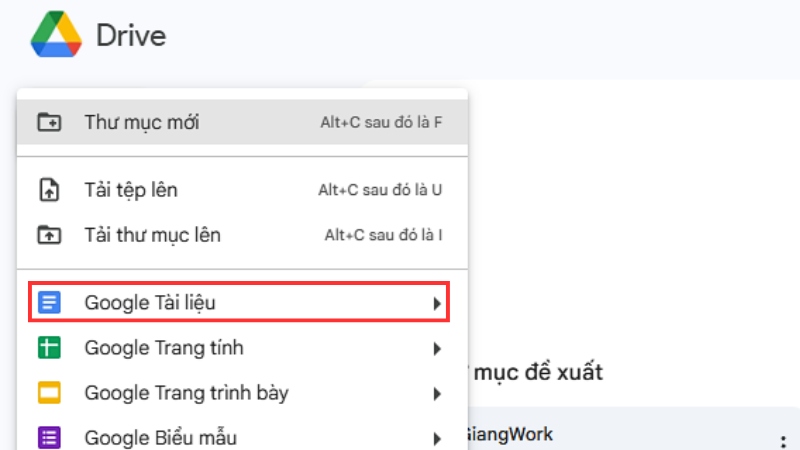This screenshot has height=450, width=800.
Task: Expand the Google Biểu mẫu submenu arrow
Action: tap(437, 439)
